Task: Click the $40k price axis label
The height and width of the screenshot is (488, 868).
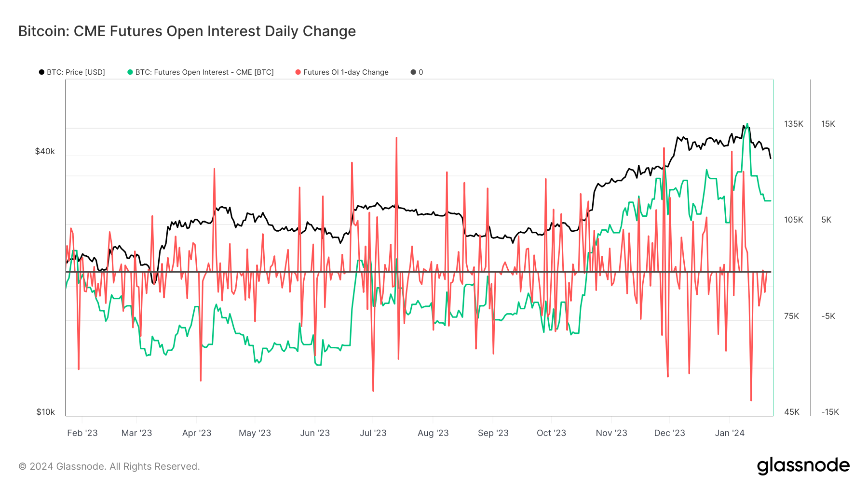Action: (x=45, y=152)
